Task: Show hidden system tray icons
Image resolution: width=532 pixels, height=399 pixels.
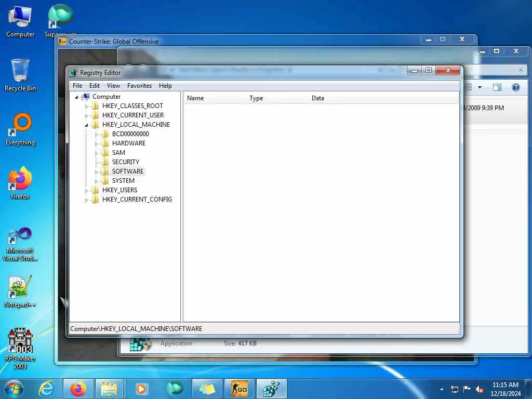Action: (442, 389)
